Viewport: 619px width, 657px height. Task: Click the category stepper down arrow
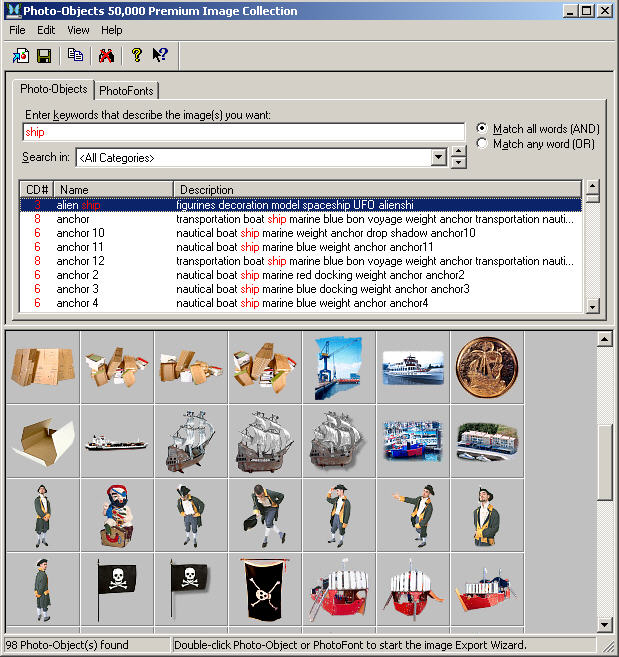(459, 163)
